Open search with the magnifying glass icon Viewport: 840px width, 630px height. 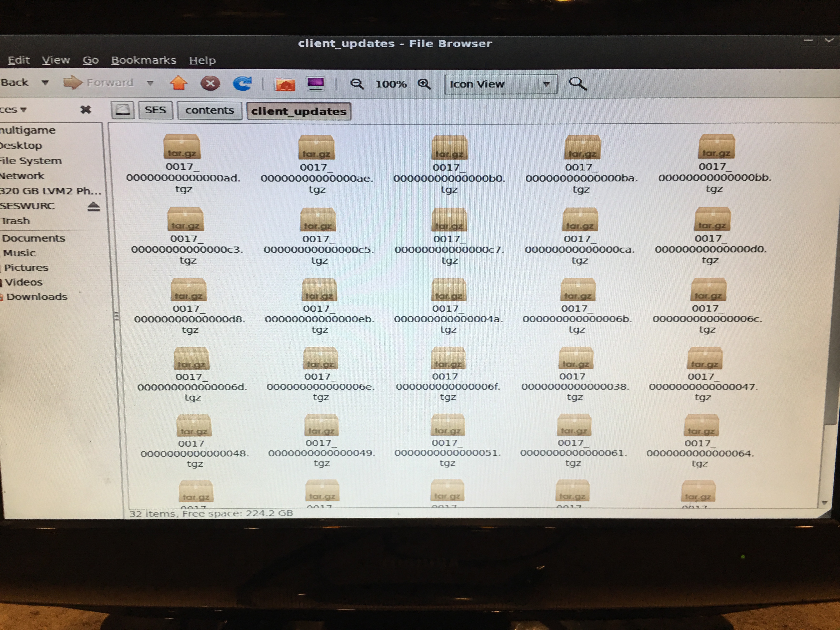tap(577, 84)
